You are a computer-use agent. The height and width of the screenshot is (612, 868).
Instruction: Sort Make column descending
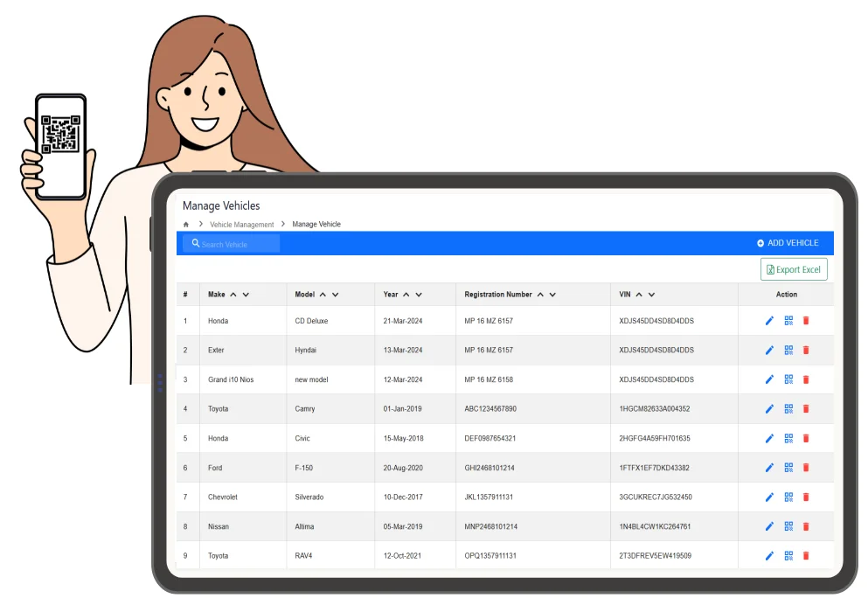click(x=246, y=295)
